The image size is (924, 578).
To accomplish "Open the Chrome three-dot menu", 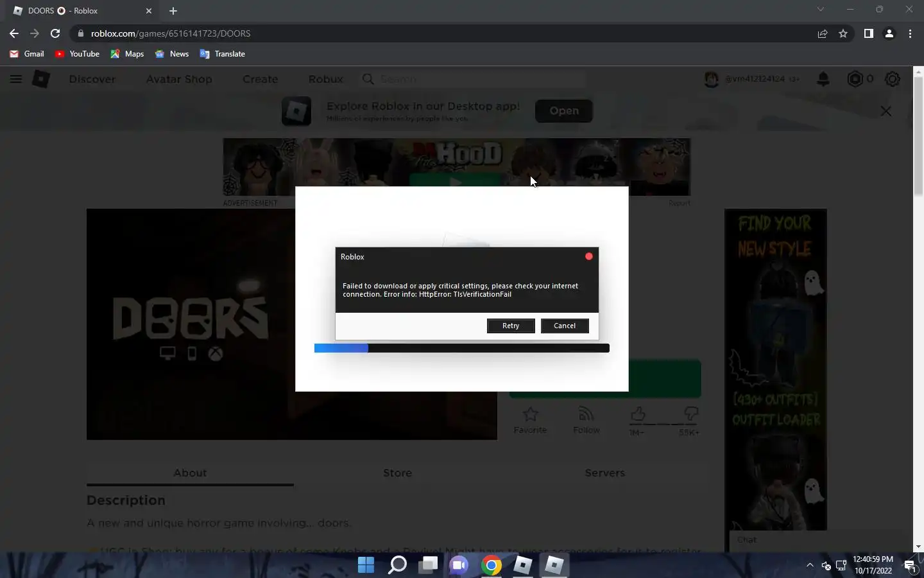I will pos(910,33).
